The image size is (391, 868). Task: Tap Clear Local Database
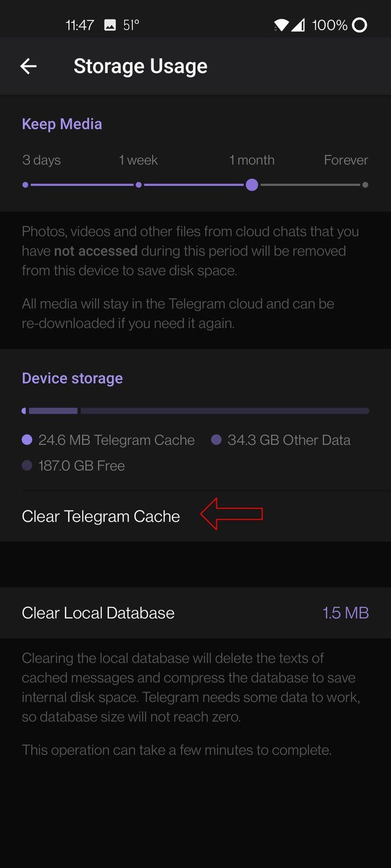[x=97, y=613]
